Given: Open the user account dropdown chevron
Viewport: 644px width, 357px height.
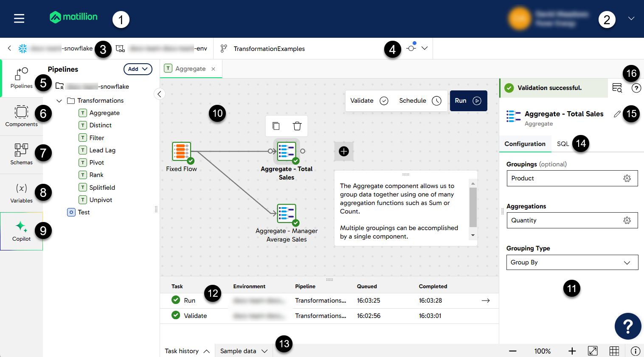Looking at the screenshot, I should coord(631,18).
